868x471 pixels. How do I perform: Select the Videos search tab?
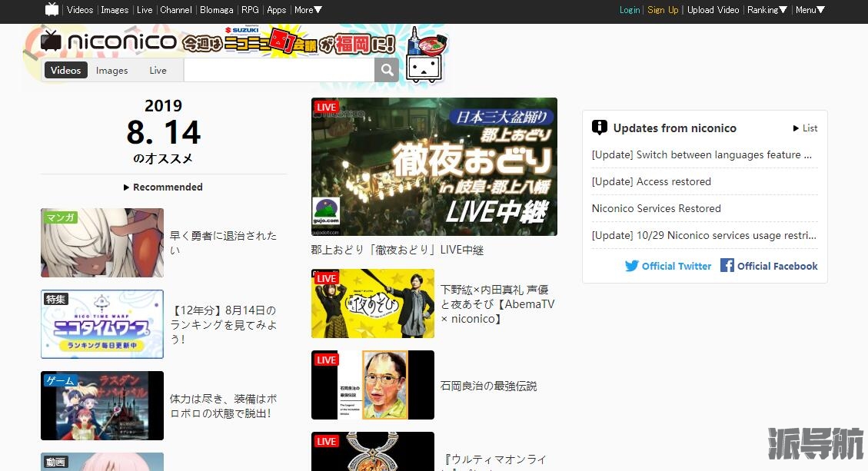pos(66,71)
